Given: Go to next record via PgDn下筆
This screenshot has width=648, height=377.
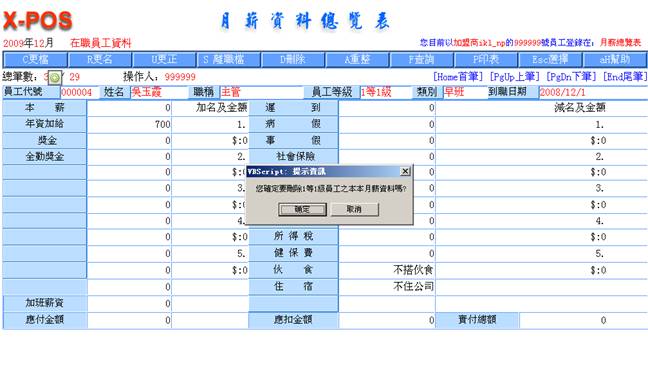Looking at the screenshot, I should (x=571, y=76).
